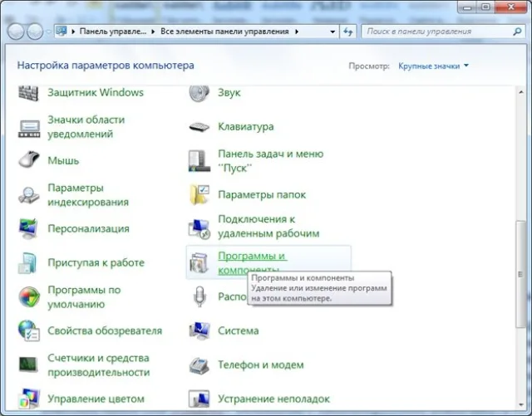Click the scrollbar down arrow

521,405
